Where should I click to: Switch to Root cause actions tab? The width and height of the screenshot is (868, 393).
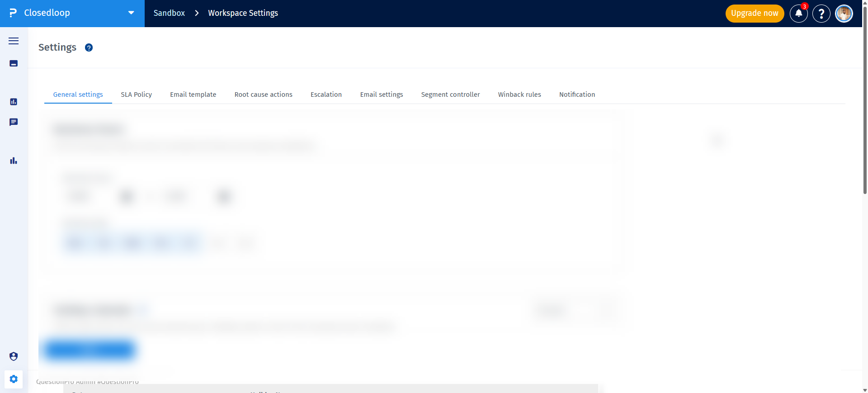point(263,95)
